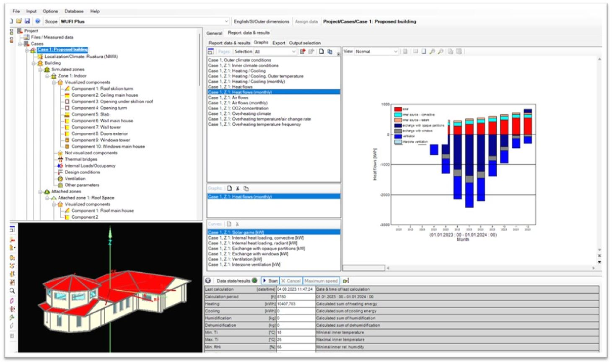Viewport: 612px width, 364px height.
Task: Click the Save project icon
Action: tap(27, 21)
